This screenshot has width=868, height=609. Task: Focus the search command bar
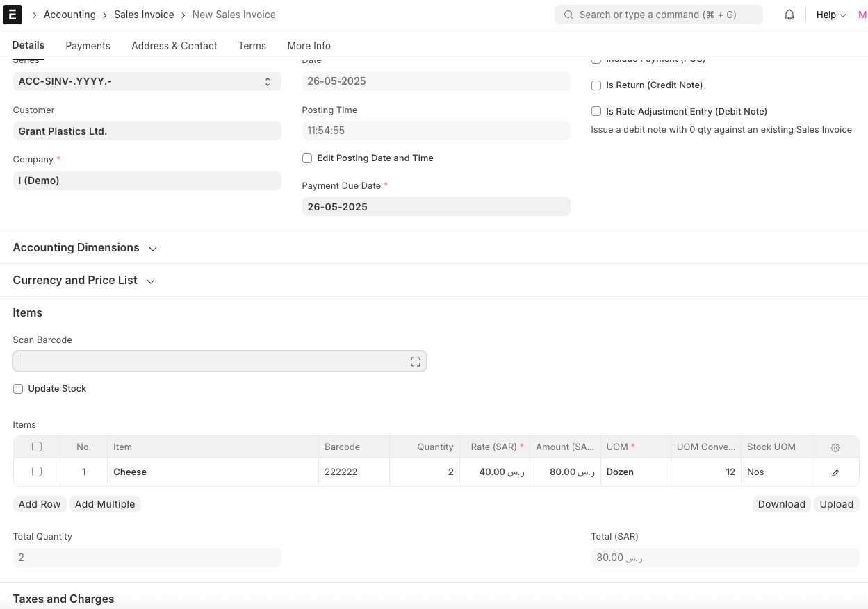(x=659, y=15)
